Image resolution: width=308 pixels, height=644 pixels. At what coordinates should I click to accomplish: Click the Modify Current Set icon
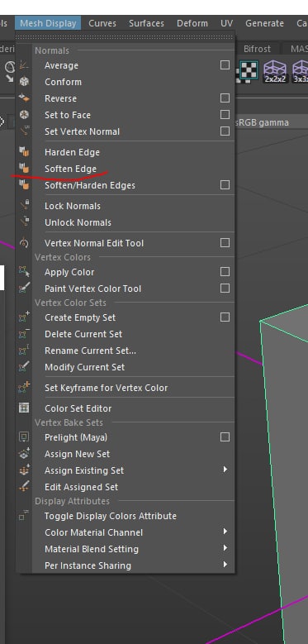[24, 367]
